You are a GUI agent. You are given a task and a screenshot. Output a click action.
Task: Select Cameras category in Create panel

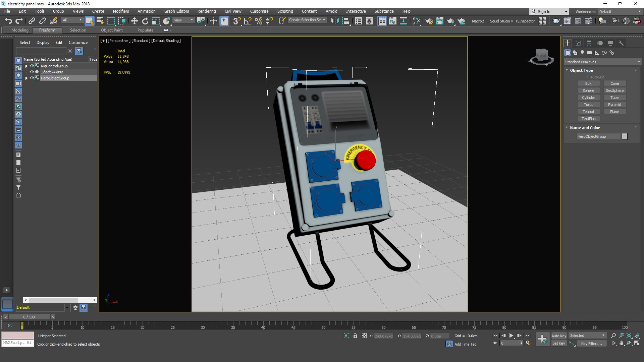point(590,53)
